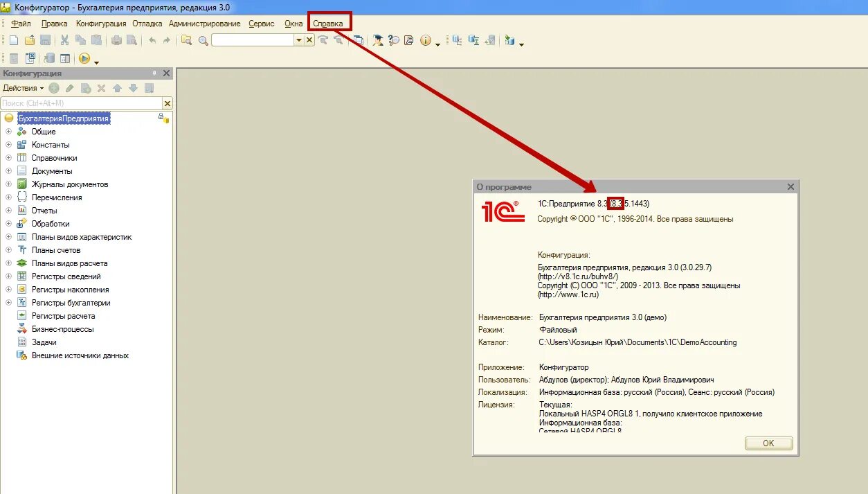The image size is (868, 494).
Task: Expand the Документы tree node
Action: tap(8, 171)
